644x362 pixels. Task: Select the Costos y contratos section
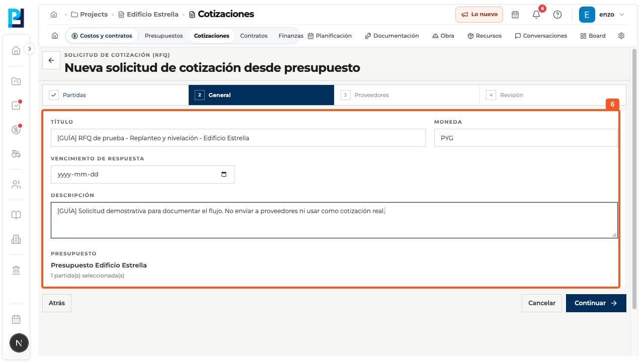click(102, 36)
